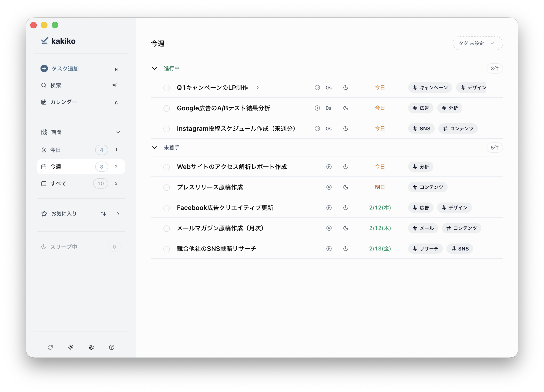Open settings via the gear icon
Image resolution: width=544 pixels, height=392 pixels.
pos(91,347)
